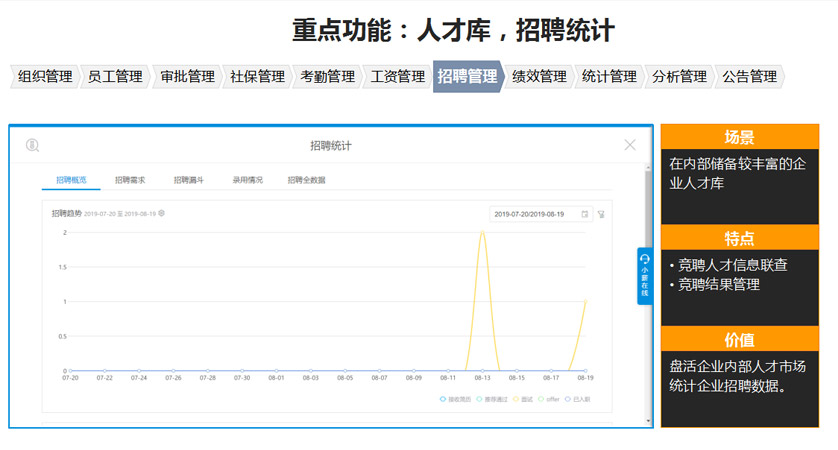Select the 招聘全数据 tab
The width and height of the screenshot is (838, 450).
tap(306, 180)
